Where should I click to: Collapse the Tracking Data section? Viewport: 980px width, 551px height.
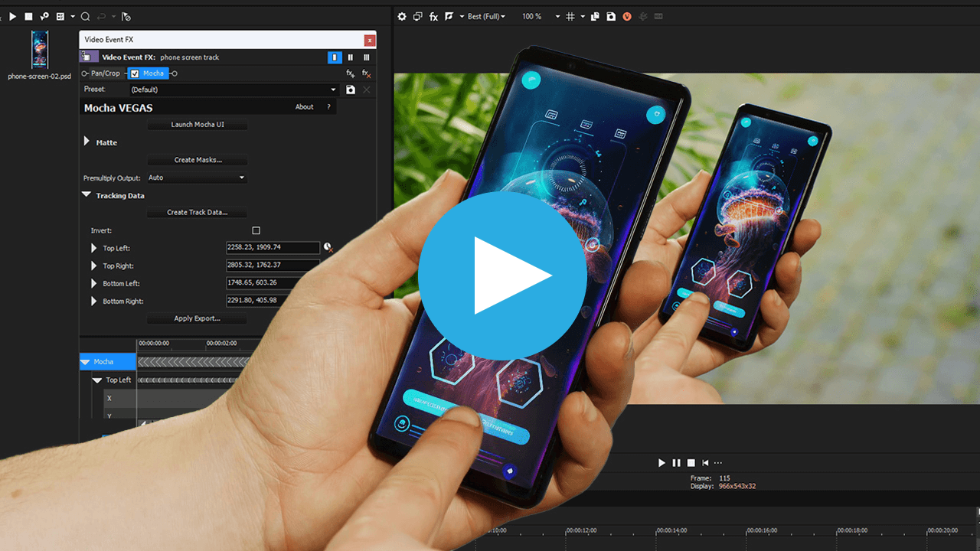coord(87,195)
